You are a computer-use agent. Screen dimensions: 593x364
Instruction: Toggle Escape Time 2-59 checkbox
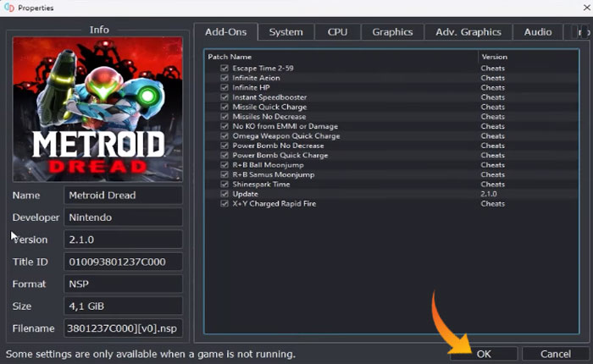point(224,68)
